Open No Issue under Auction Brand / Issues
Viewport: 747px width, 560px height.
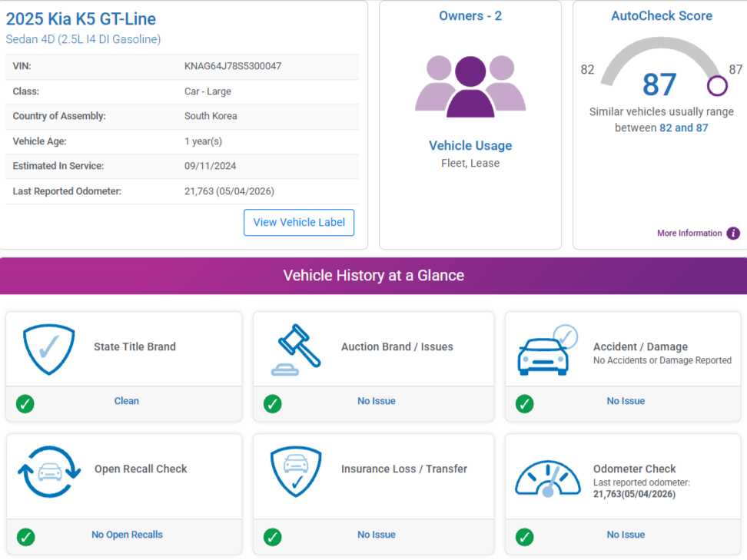tap(377, 401)
